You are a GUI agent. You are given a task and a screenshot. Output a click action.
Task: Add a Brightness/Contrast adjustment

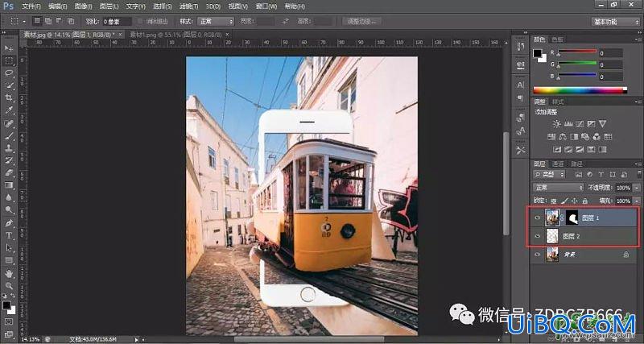pos(556,124)
